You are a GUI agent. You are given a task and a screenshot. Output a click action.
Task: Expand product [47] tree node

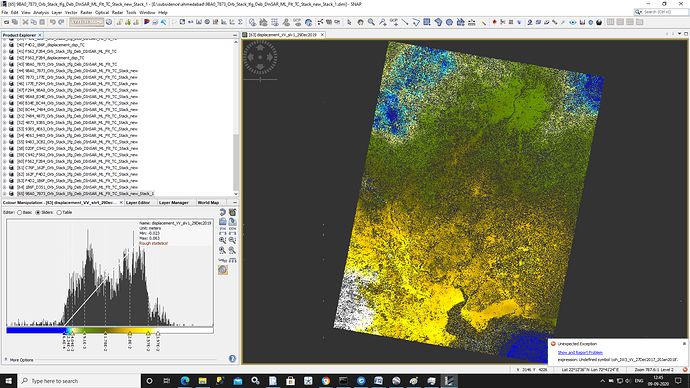(x=5, y=90)
